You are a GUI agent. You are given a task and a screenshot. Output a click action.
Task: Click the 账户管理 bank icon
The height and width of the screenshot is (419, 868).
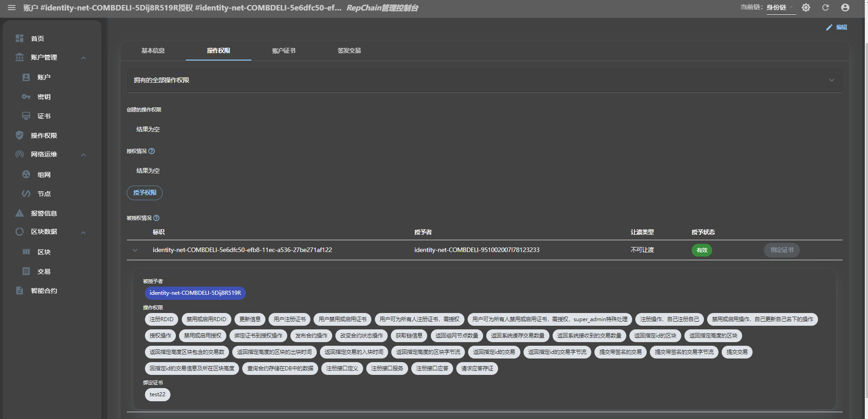click(20, 57)
